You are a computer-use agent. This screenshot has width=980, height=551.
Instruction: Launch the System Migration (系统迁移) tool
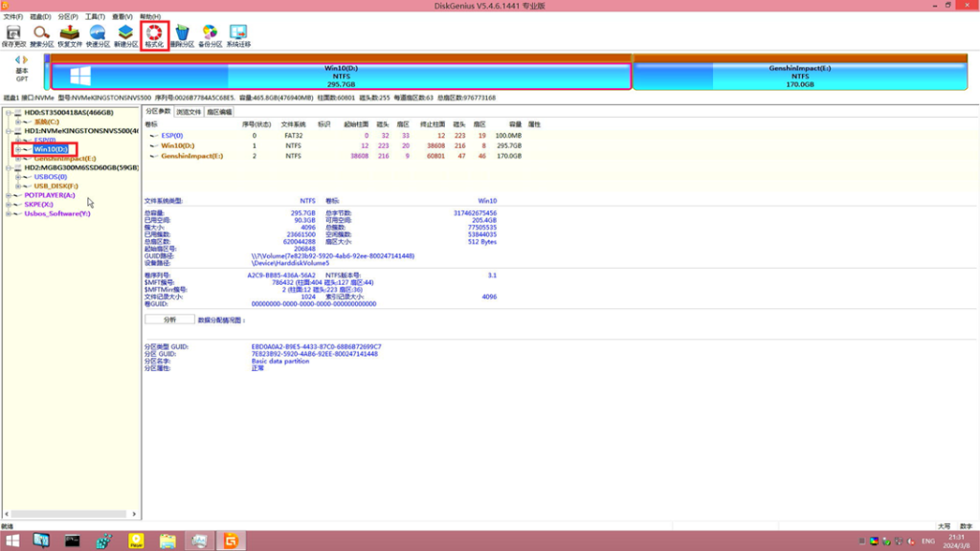[x=238, y=34]
